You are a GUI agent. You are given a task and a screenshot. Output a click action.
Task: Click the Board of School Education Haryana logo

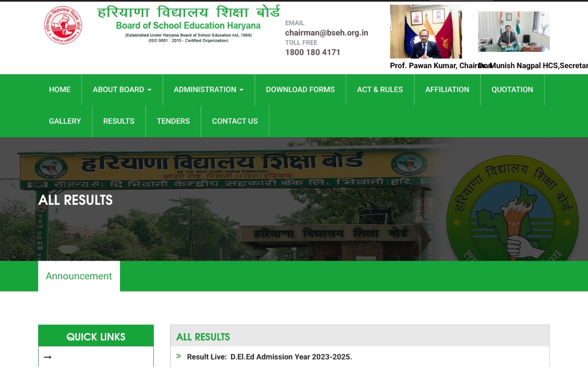pos(63,25)
